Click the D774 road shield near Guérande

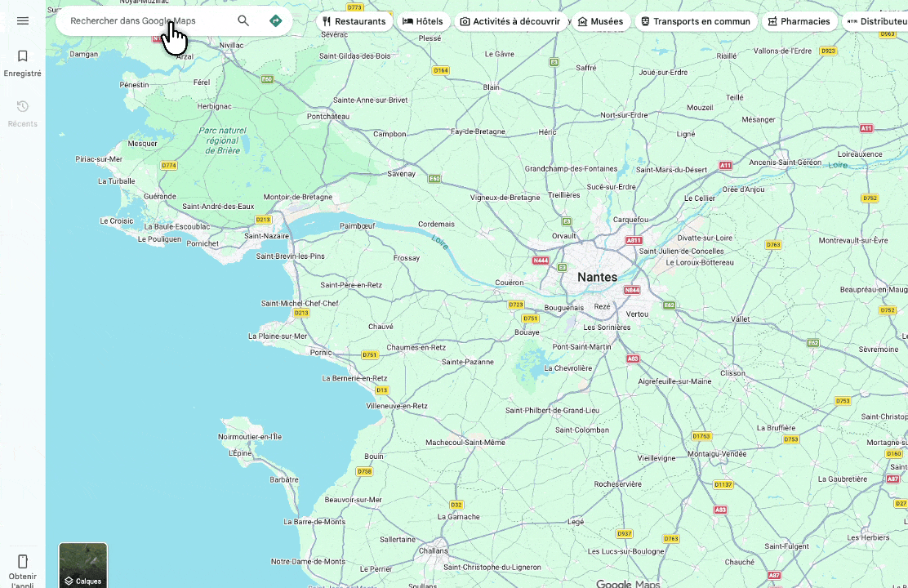coord(169,166)
